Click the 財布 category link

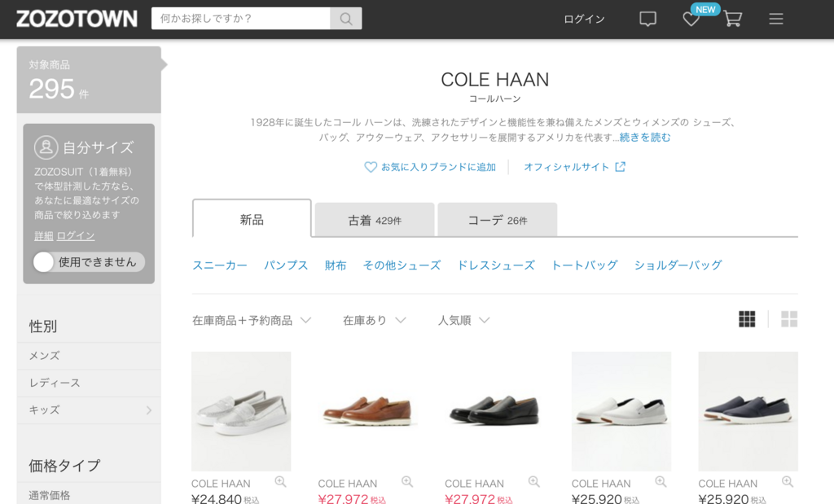click(x=336, y=265)
